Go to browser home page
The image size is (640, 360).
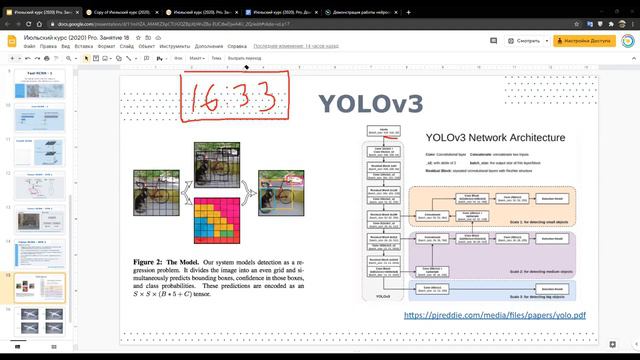click(39, 24)
